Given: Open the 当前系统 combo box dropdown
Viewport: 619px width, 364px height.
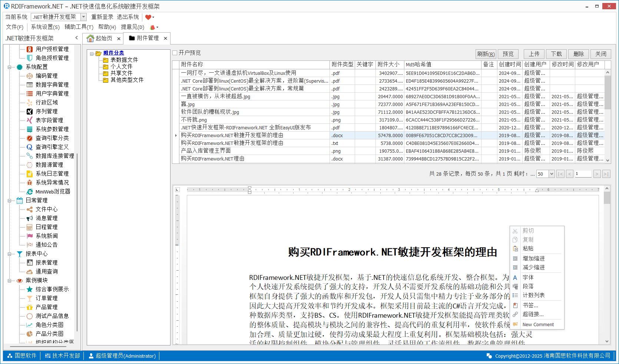Looking at the screenshot, I should pyautogui.click(x=83, y=17).
